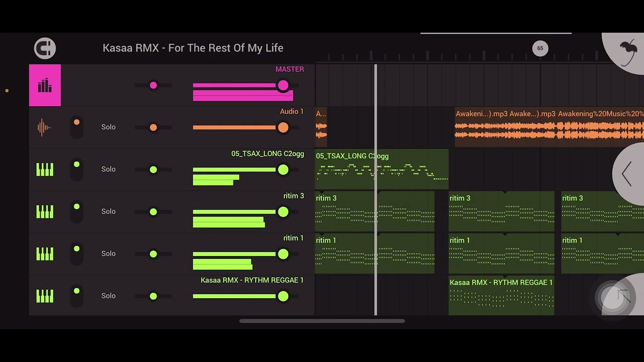
Task: Solo the Kasaa RMX RYTHM REGGAE 1 track
Action: pos(108,296)
